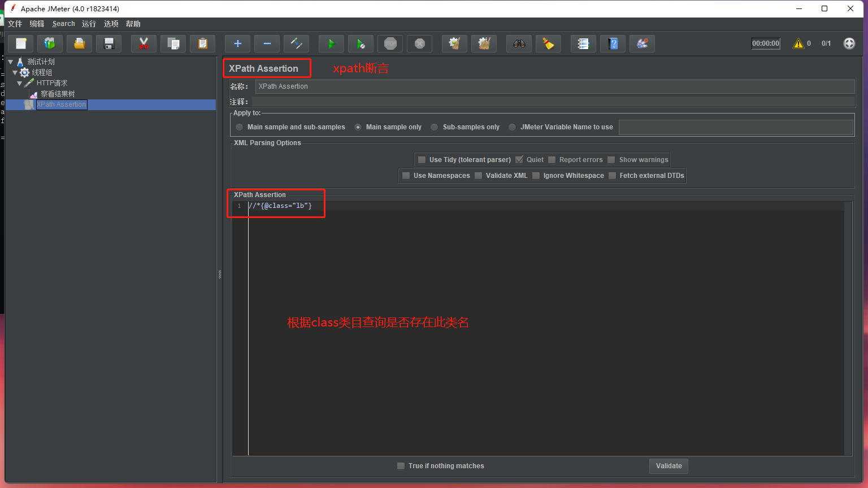Select the HTTP请求 tree item

pos(52,83)
